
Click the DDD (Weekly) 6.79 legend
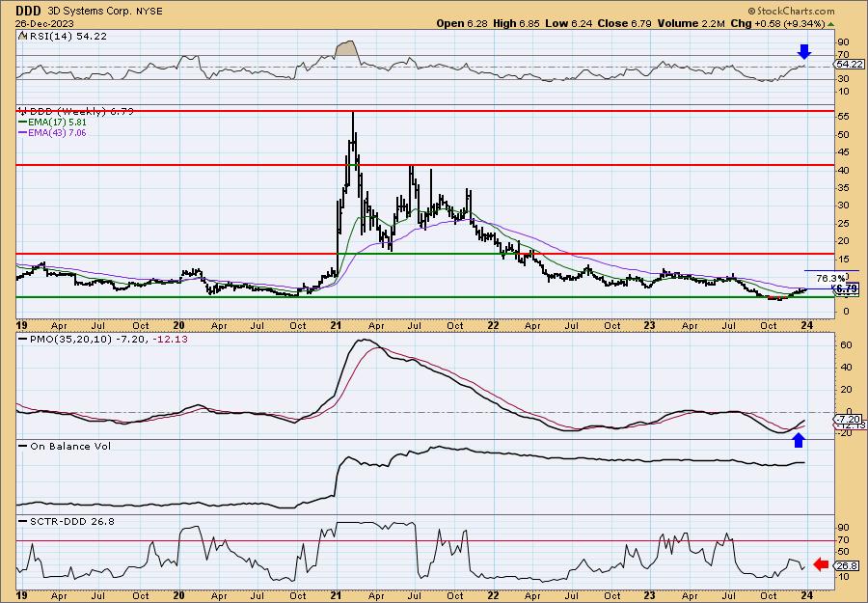click(76, 111)
